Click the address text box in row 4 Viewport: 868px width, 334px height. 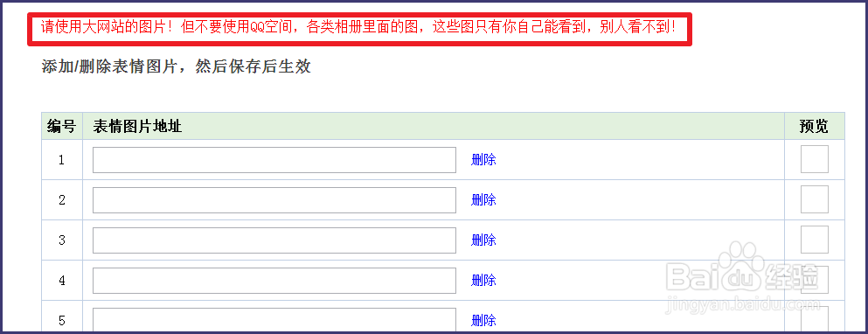(x=274, y=281)
